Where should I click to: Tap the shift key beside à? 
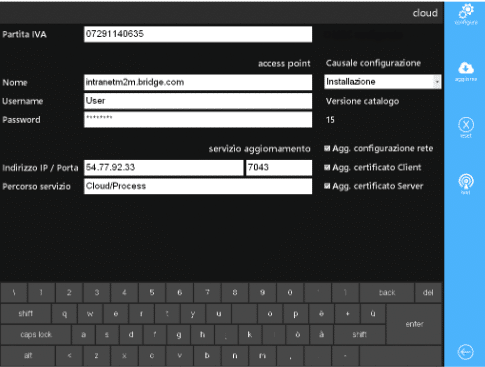click(x=359, y=334)
